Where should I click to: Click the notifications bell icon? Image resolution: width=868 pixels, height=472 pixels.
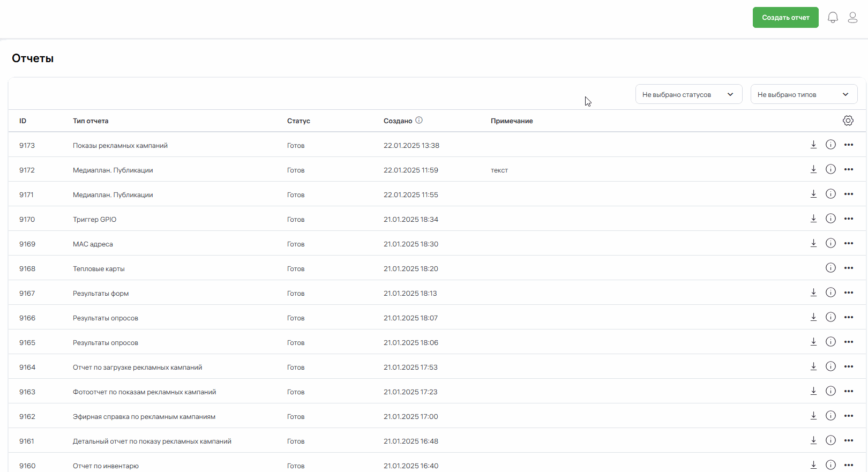point(833,18)
